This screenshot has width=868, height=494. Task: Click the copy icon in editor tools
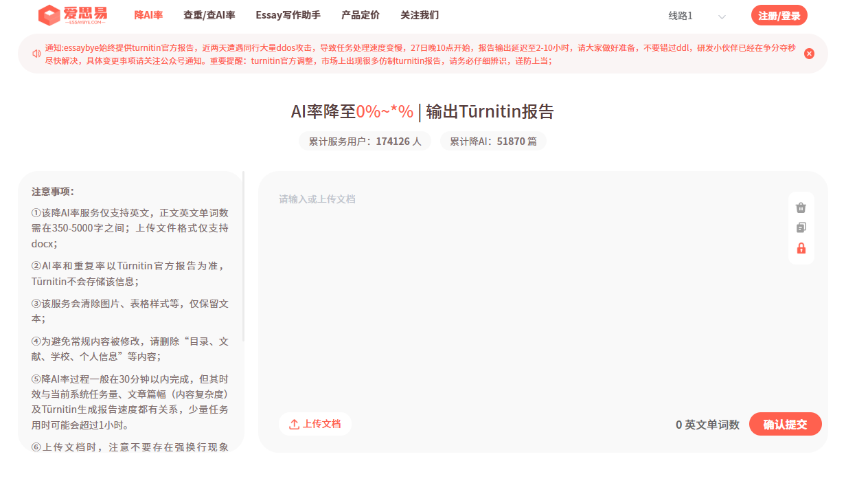[801, 227]
